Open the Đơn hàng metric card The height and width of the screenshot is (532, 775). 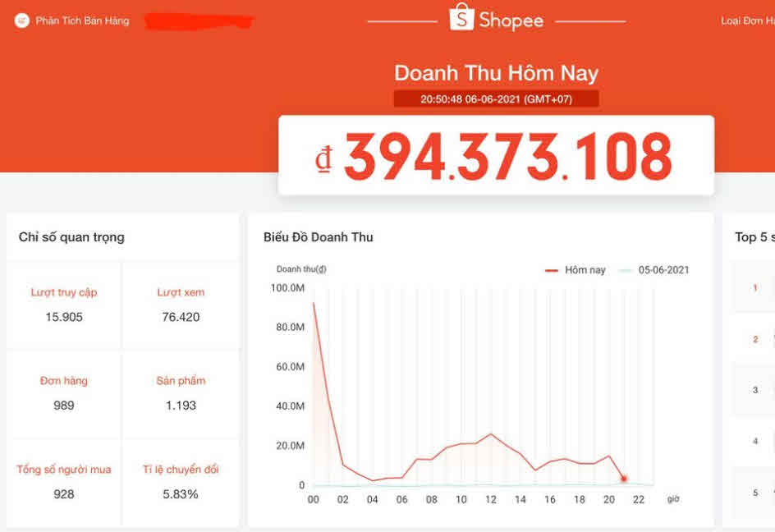(x=64, y=393)
